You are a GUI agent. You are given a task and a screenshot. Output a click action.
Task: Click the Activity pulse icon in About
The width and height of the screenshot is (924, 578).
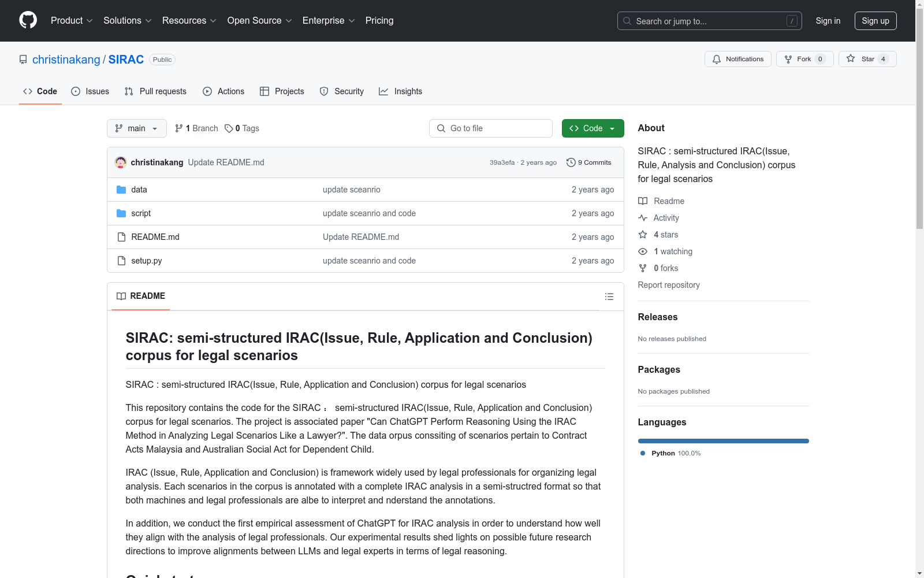point(643,218)
